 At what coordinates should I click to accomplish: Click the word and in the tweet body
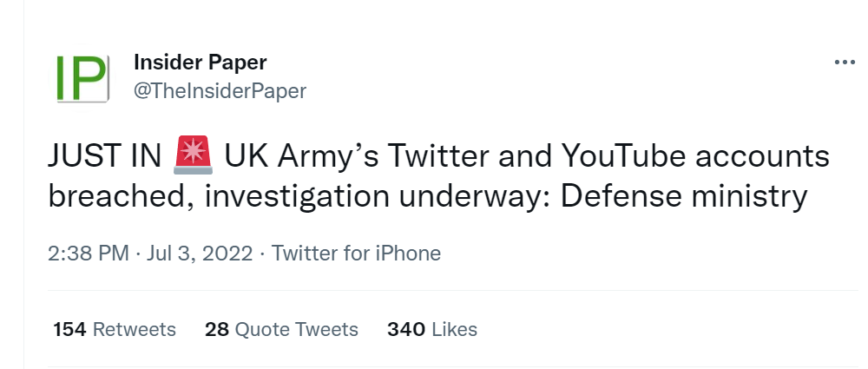click(525, 155)
